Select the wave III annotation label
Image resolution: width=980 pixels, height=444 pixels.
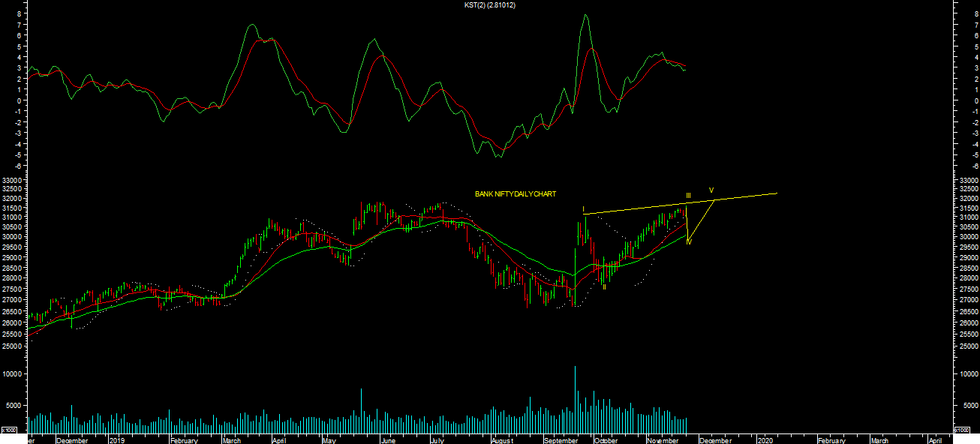point(688,196)
